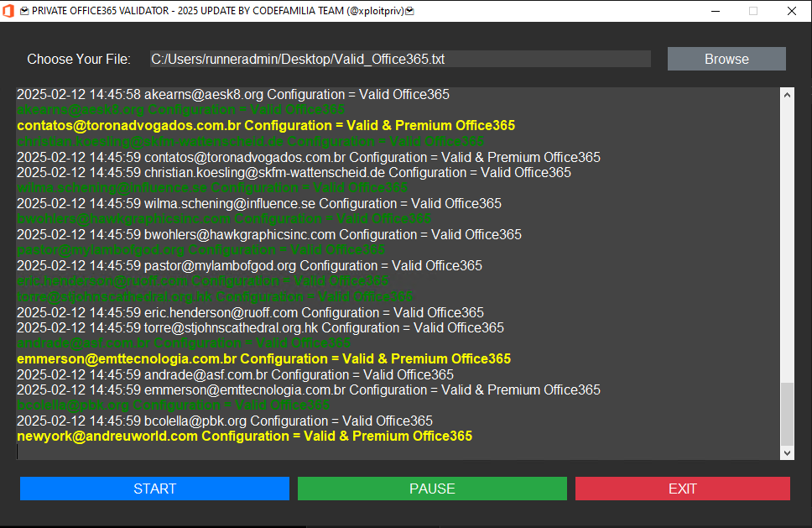Click the yellow contatos@toronadvogados.com.br Premium line
The width and height of the screenshot is (812, 528).
[266, 125]
